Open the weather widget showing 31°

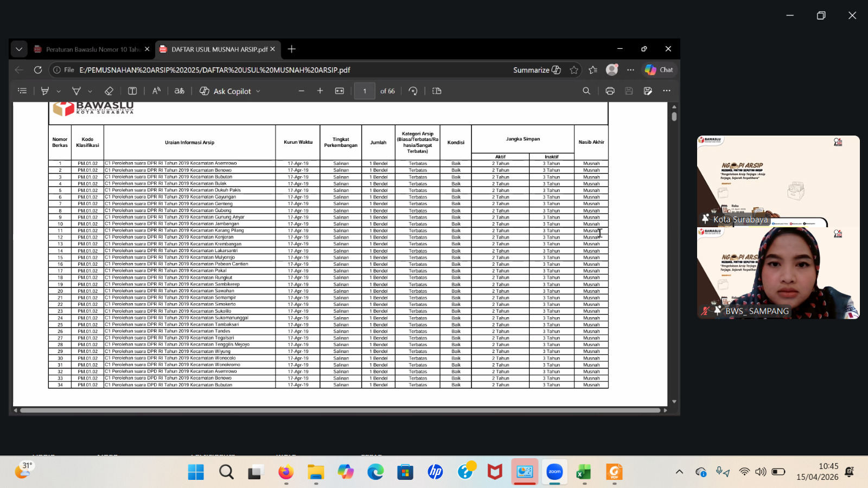(24, 470)
